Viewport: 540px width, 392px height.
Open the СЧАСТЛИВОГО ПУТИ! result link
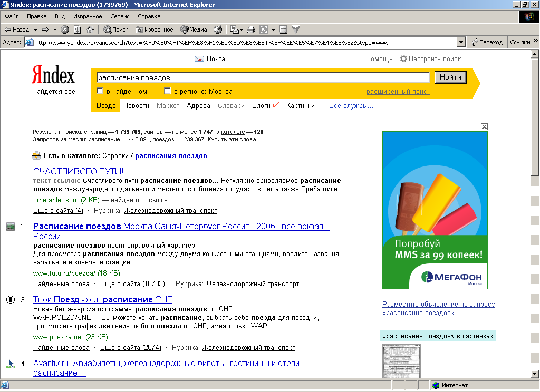tap(79, 171)
